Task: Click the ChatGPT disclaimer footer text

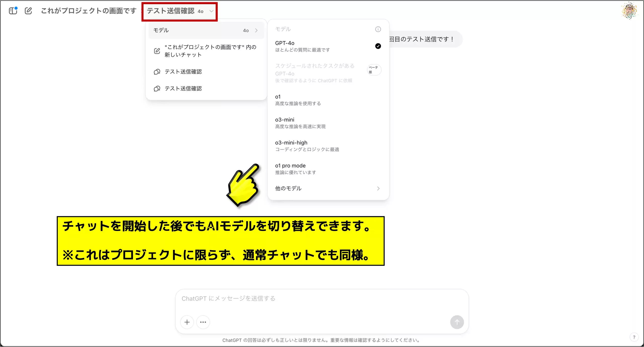Action: pos(321,340)
